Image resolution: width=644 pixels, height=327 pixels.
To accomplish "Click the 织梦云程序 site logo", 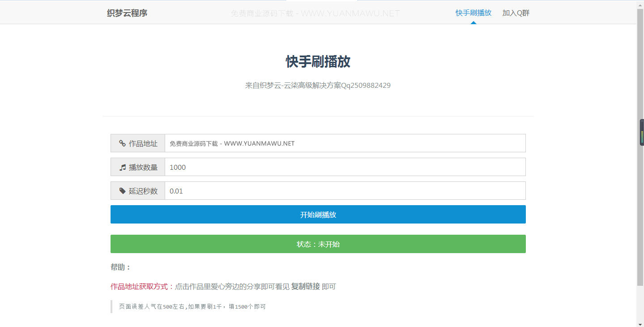I will pyautogui.click(x=127, y=13).
